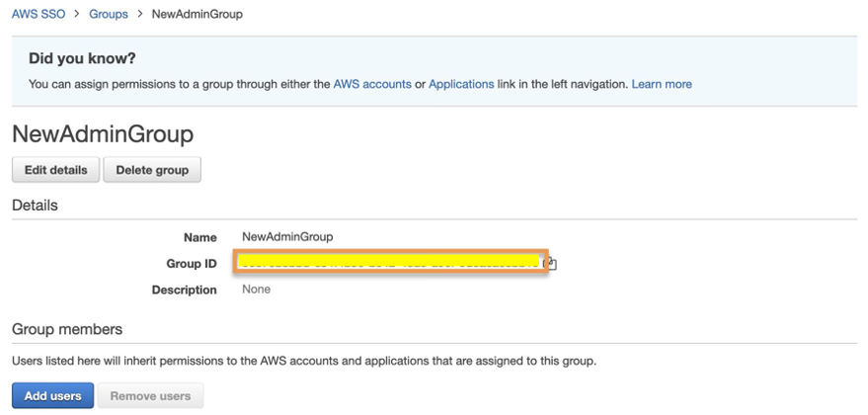
Task: Click the 'Users listed here will inherit' sentence
Action: [x=304, y=362]
